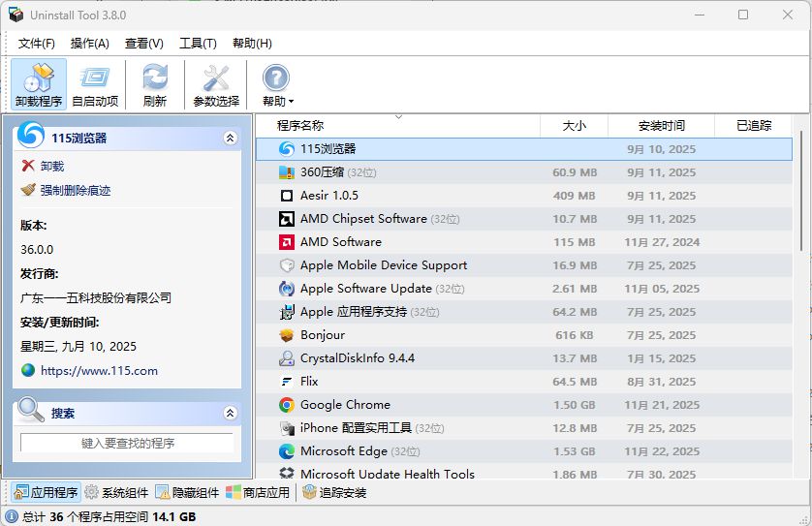The height and width of the screenshot is (526, 812).
Task: Click the 115浏览器 logo in details panel
Action: [31, 135]
